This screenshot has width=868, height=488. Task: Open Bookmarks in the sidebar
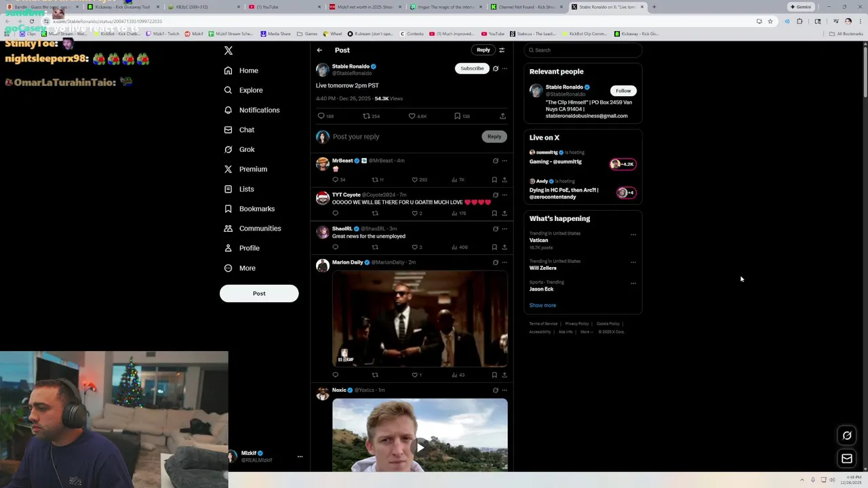coord(249,209)
